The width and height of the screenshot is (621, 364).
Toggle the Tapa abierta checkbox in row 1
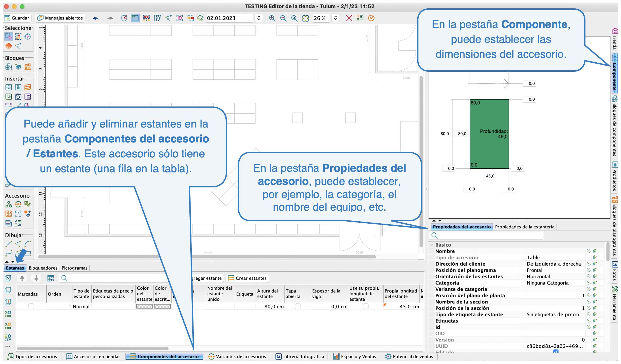pyautogui.click(x=297, y=307)
